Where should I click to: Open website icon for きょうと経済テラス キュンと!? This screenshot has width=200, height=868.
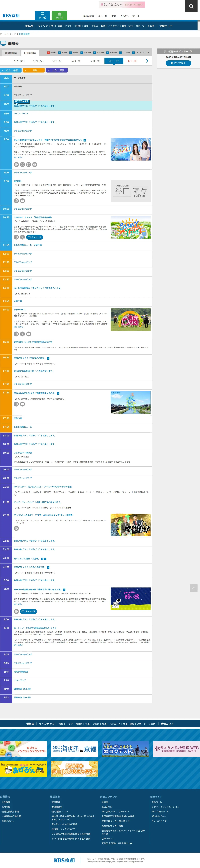pyautogui.click(x=16, y=164)
